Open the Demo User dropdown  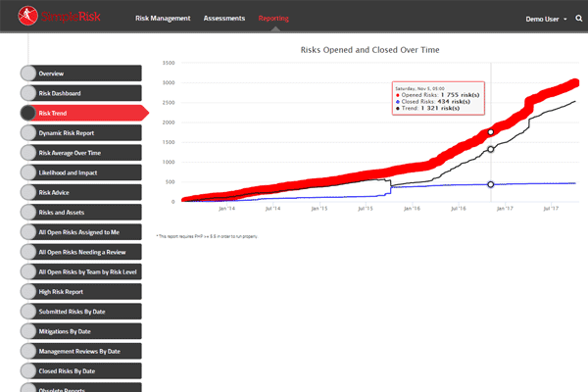pyautogui.click(x=546, y=19)
